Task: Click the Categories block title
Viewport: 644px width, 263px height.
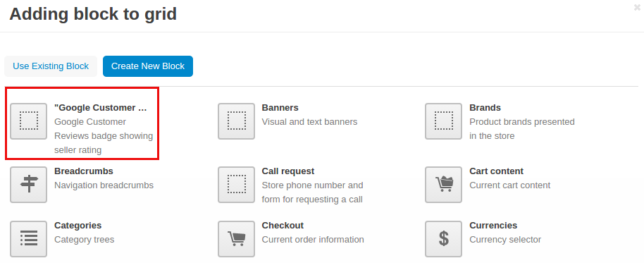Action: [x=78, y=226]
